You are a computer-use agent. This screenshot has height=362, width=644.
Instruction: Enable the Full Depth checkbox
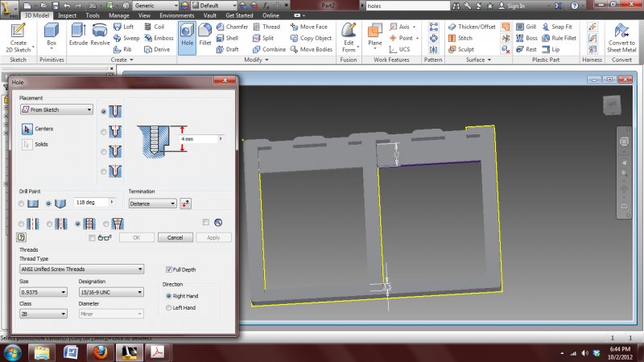(x=169, y=269)
